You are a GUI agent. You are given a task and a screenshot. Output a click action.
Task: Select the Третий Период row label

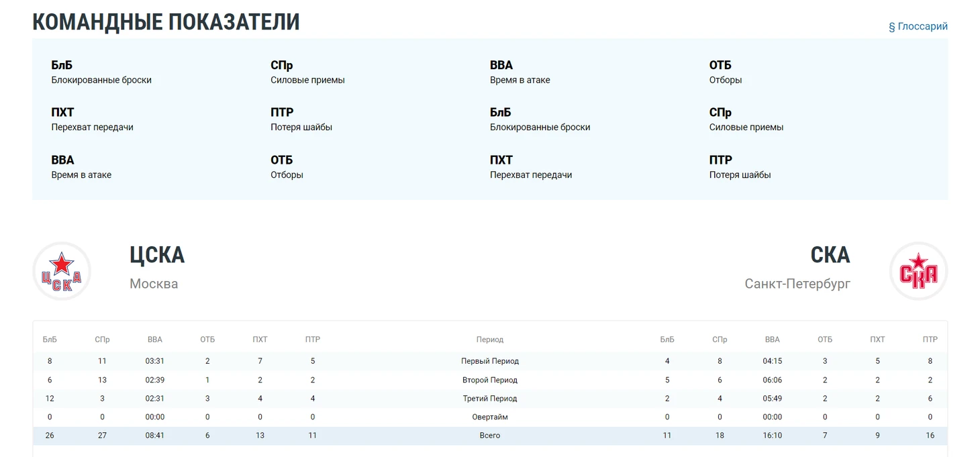tap(489, 399)
